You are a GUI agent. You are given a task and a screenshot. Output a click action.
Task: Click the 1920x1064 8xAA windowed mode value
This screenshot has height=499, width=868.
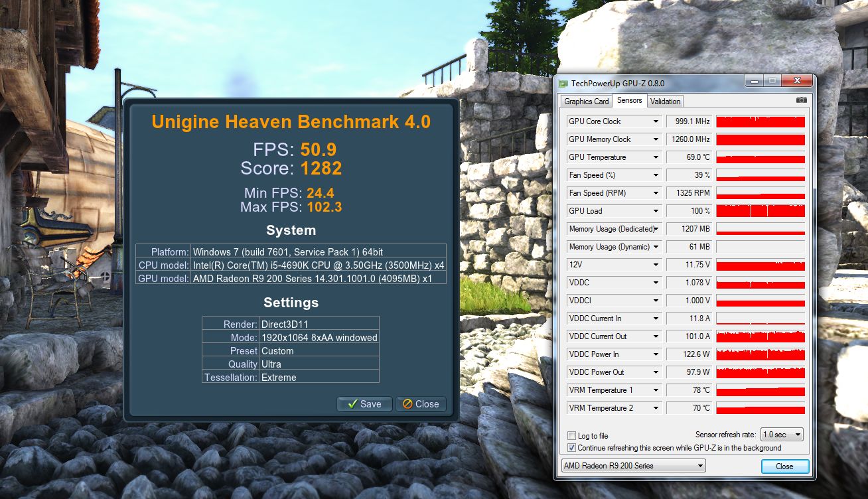coord(319,338)
